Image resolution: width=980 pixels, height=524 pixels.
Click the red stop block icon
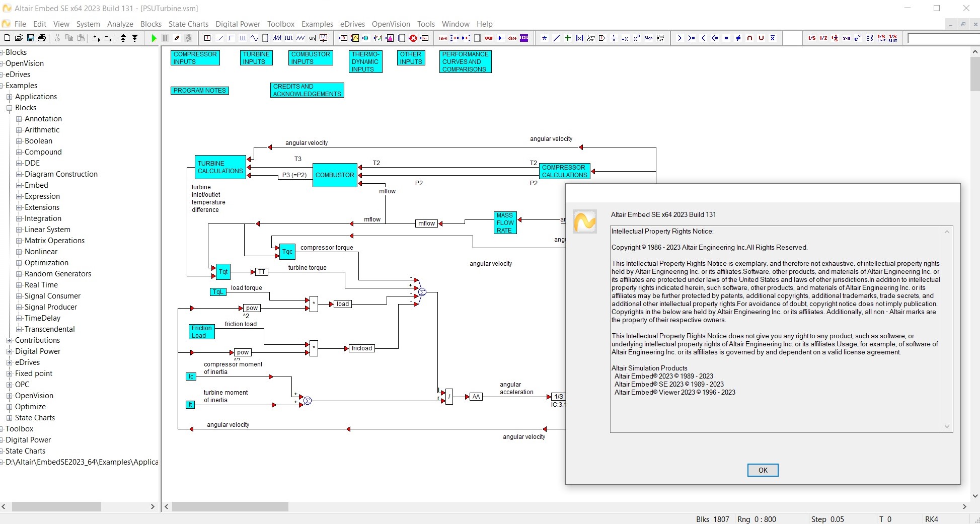[413, 38]
